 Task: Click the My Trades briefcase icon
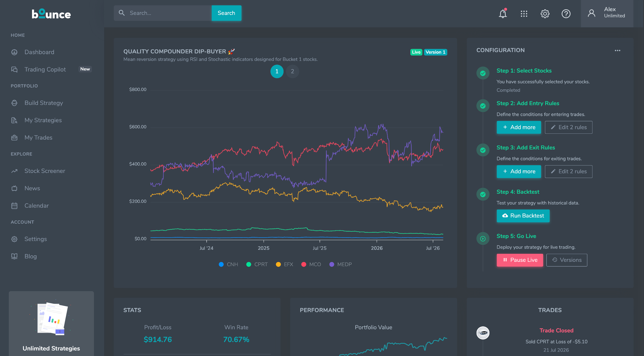click(x=14, y=138)
